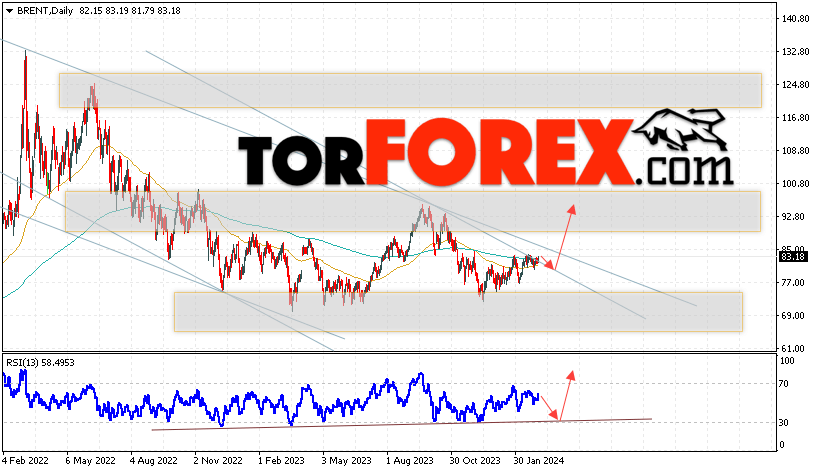The width and height of the screenshot is (816, 472).
Task: Click the 30 Jan 2024 date label
Action: [x=539, y=461]
